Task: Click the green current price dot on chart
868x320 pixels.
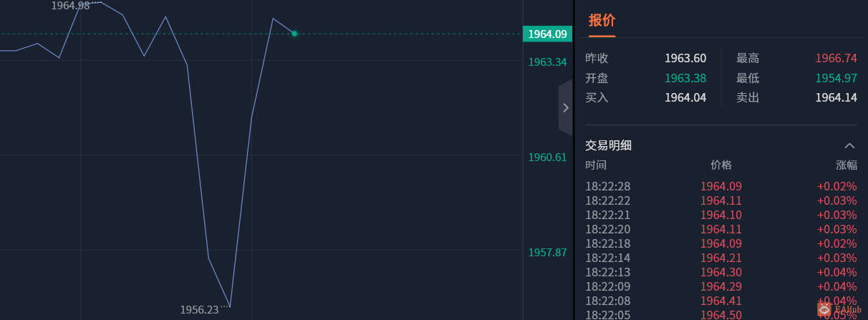Action: click(294, 34)
